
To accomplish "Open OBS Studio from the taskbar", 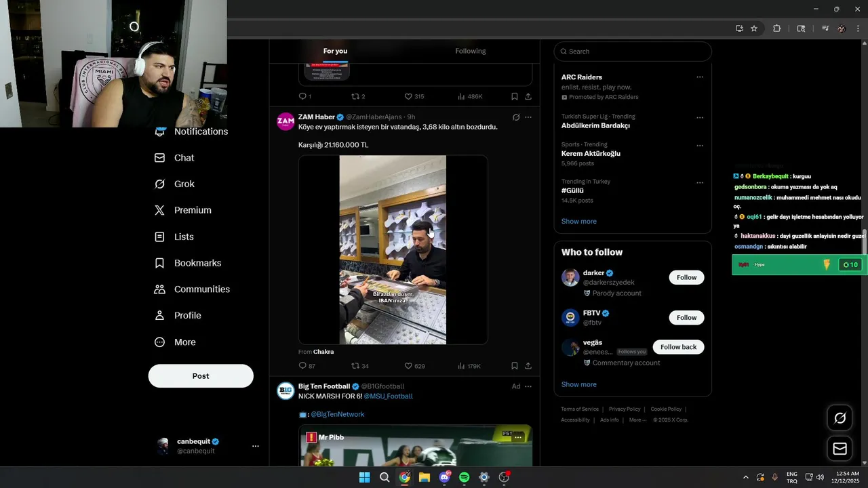I will [x=504, y=477].
